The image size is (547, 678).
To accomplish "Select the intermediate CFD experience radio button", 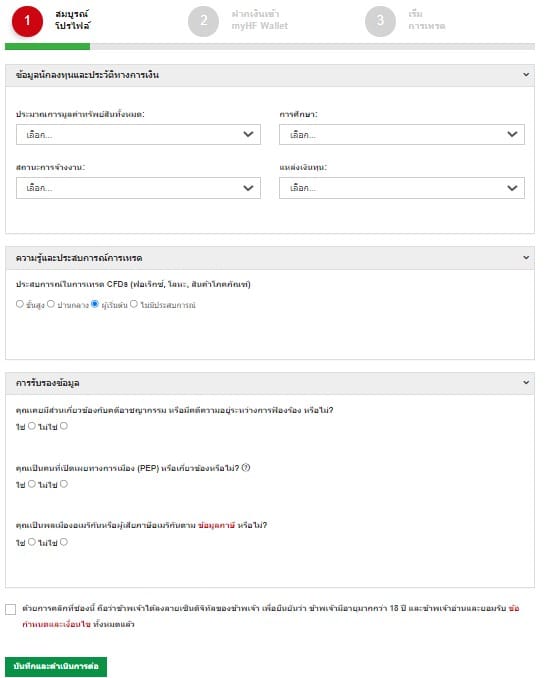I will 51,304.
